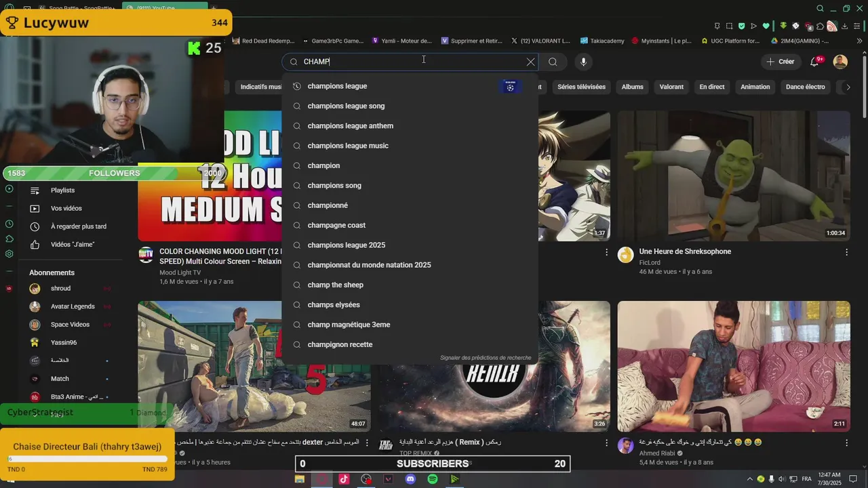Choose the 'champions song' suggestion
The width and height of the screenshot is (868, 488).
pyautogui.click(x=410, y=186)
